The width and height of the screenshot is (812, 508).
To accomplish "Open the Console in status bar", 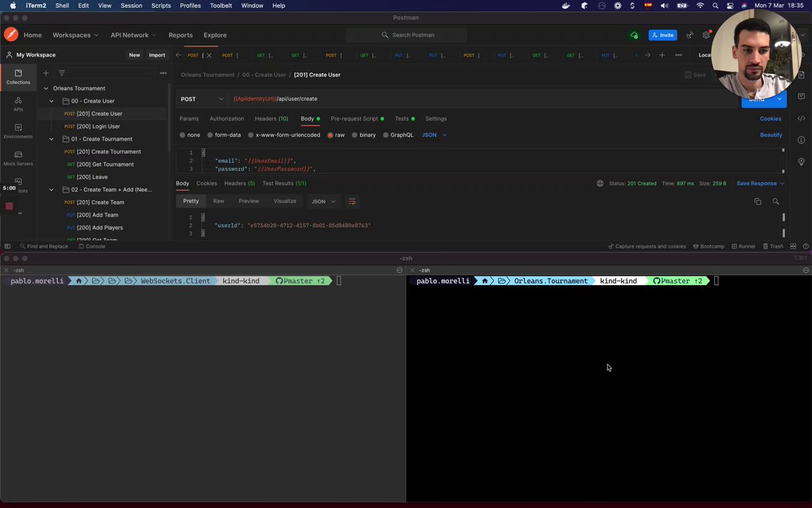I will pyautogui.click(x=92, y=246).
